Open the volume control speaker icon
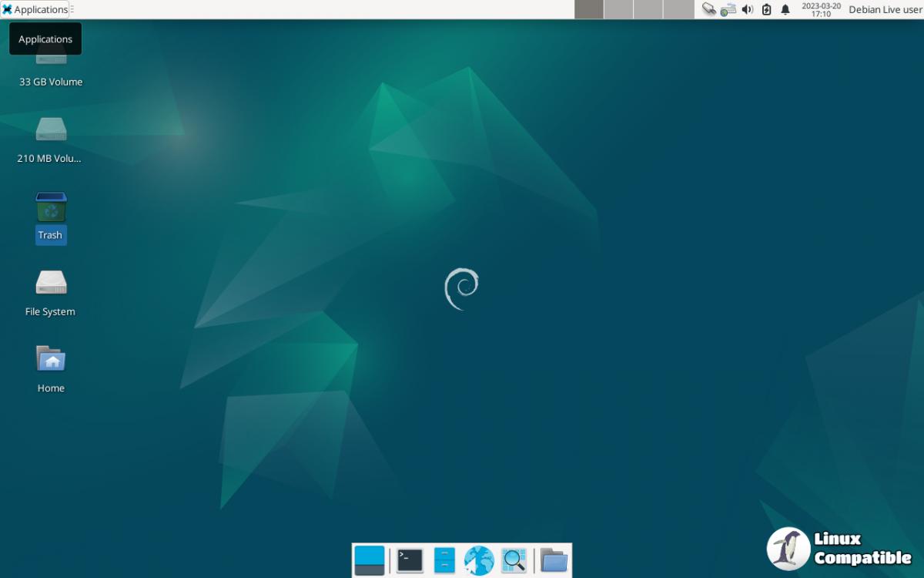Image resolution: width=924 pixels, height=578 pixels. pos(747,9)
